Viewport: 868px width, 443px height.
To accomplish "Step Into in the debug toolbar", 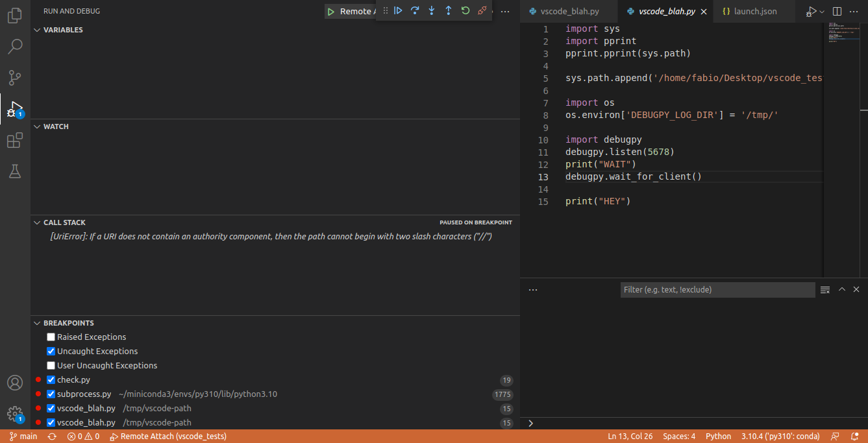I will pos(432,10).
